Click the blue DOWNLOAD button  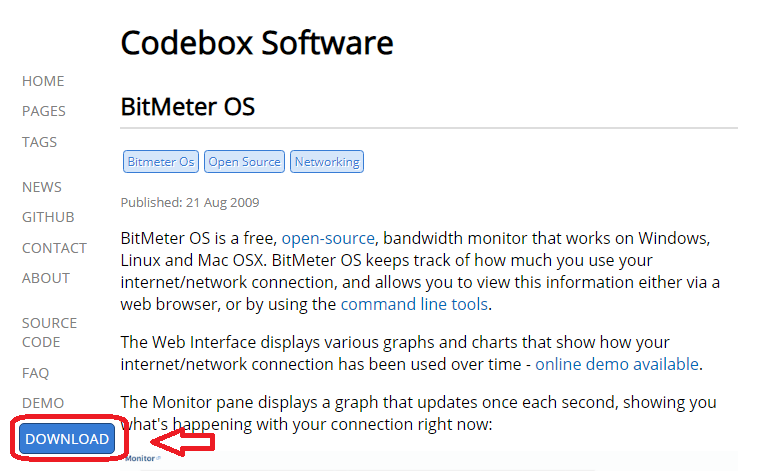click(67, 439)
